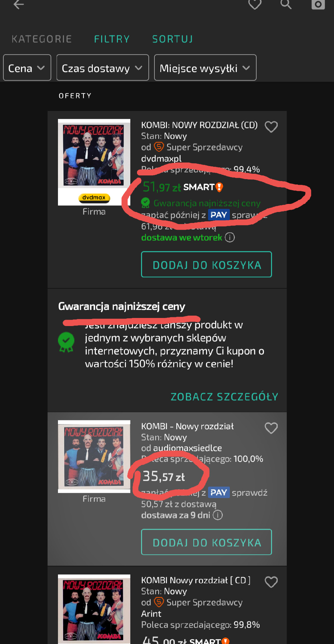This screenshot has width=334, height=644.
Task: Open ZOBACZ SZCZEGÓŁY guarantee link
Action: pos(224,397)
